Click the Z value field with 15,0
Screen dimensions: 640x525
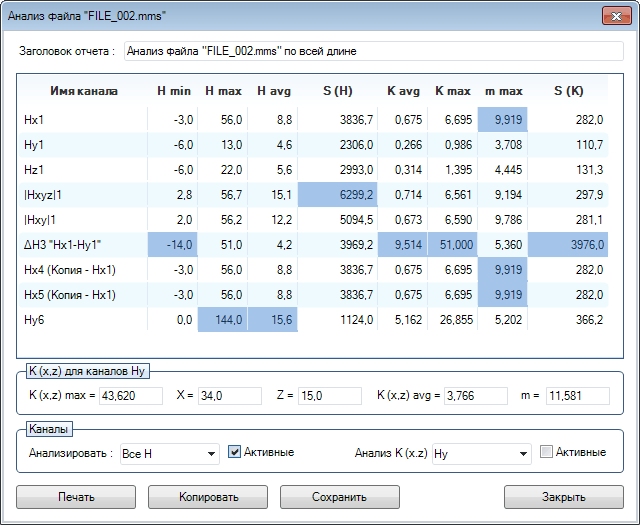pos(332,396)
